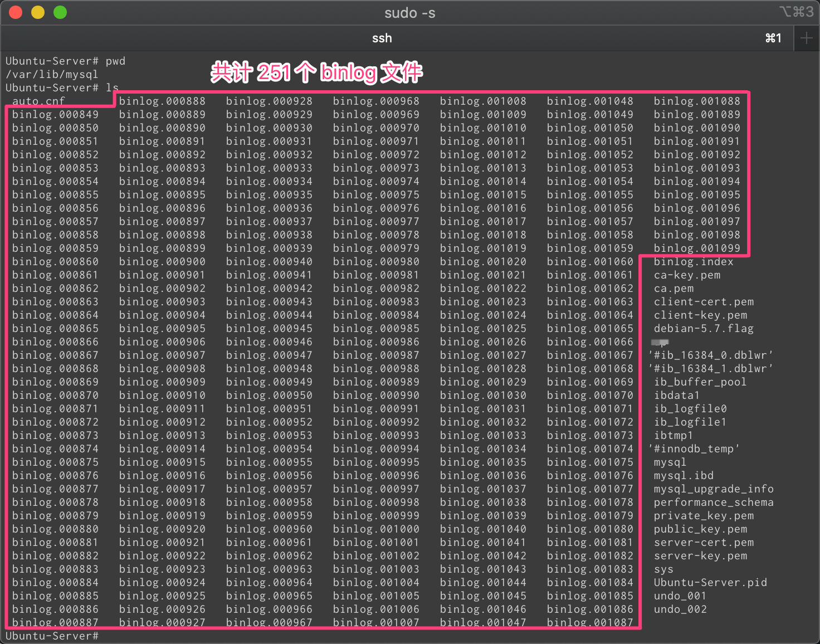Click the 'debian-5.7.flag' entry

[704, 329]
